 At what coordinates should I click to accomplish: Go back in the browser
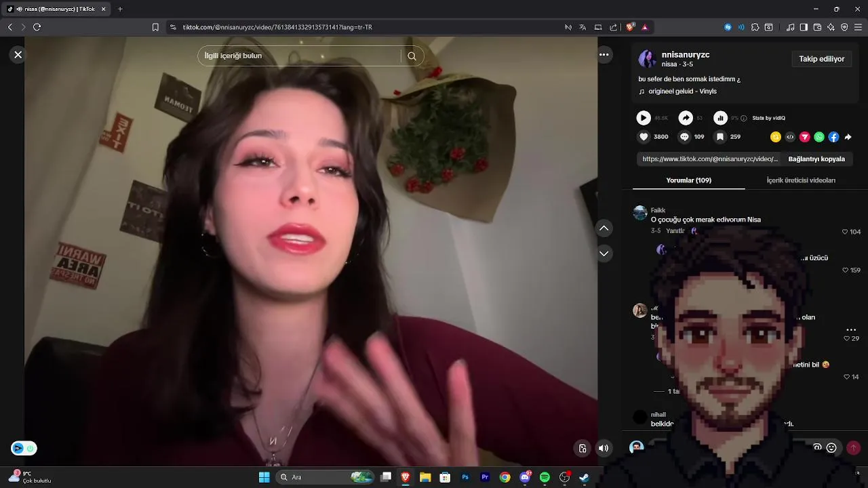(9, 27)
